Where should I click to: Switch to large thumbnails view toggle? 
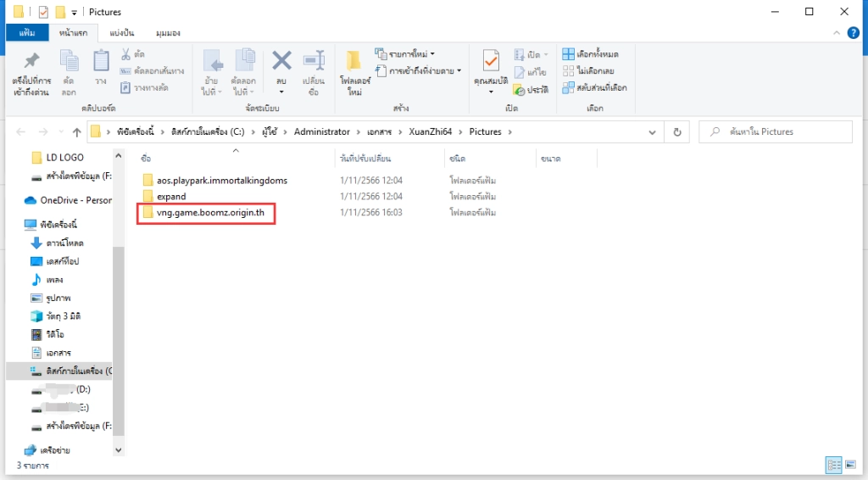(850, 465)
